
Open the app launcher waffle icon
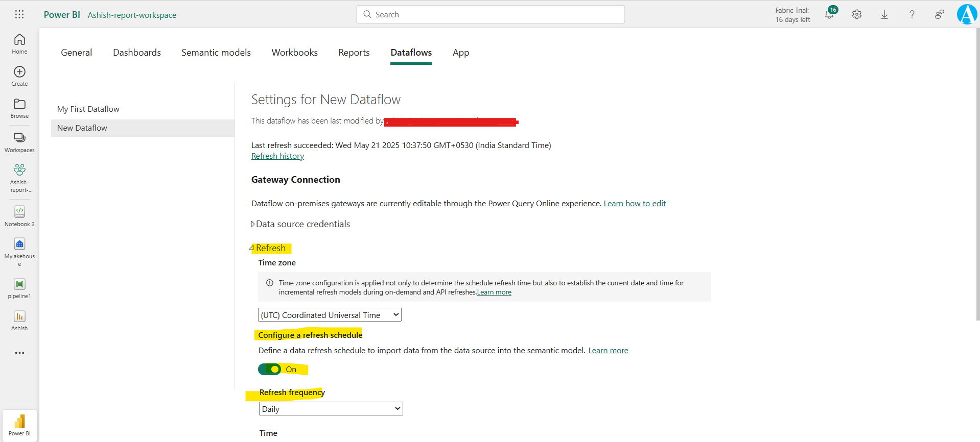click(x=19, y=14)
